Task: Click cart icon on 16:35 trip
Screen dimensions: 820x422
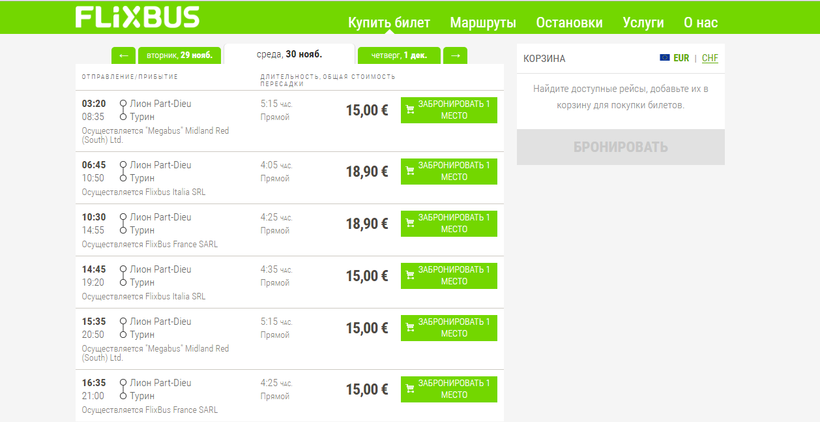Action: (x=410, y=389)
